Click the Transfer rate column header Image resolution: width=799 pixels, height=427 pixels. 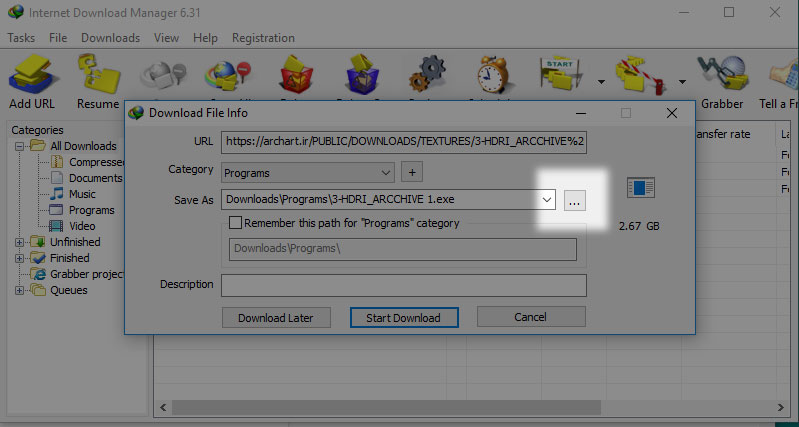click(734, 135)
